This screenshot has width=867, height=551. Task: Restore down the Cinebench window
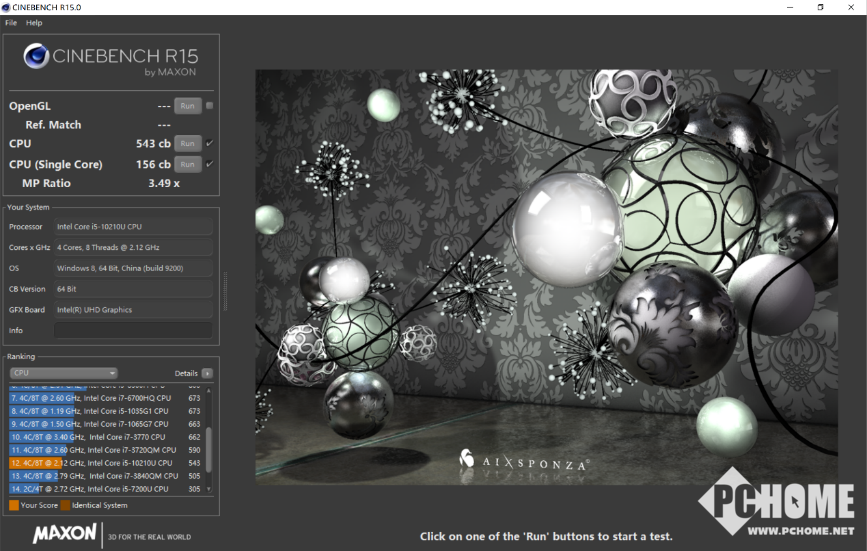click(821, 7)
